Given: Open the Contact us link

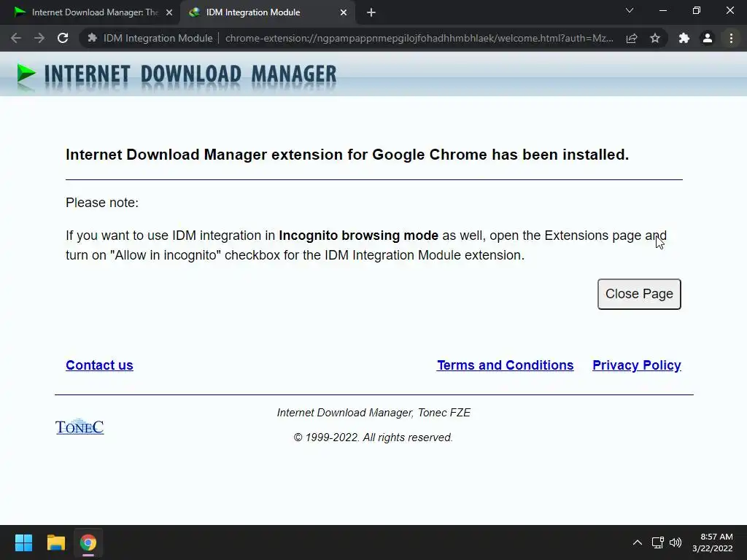Looking at the screenshot, I should click(x=99, y=365).
